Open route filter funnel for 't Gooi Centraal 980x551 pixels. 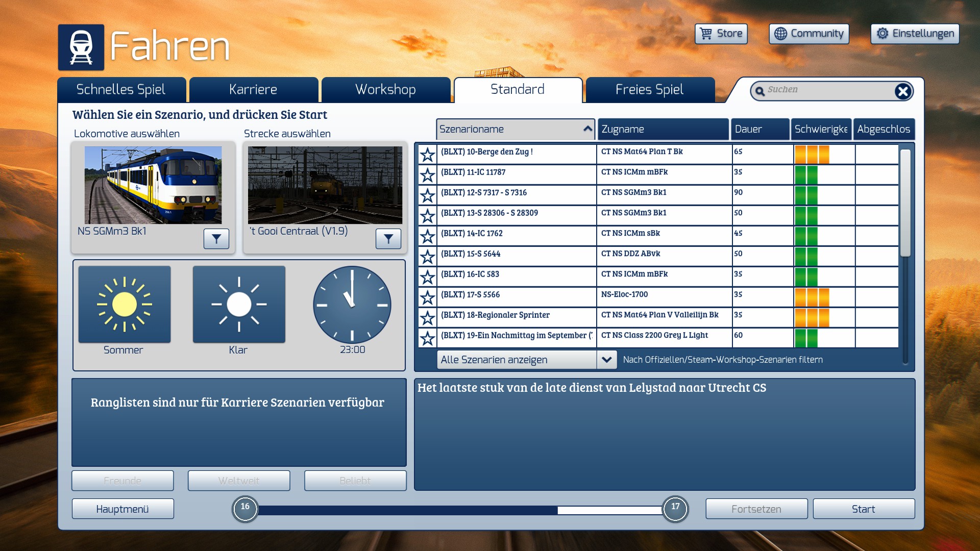(388, 239)
